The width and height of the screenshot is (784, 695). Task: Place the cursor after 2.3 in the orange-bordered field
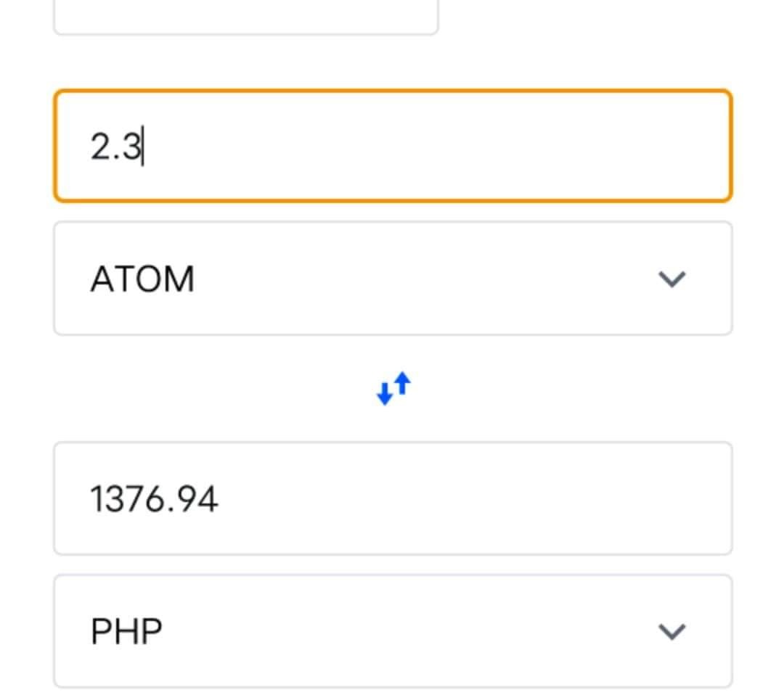[x=144, y=147]
